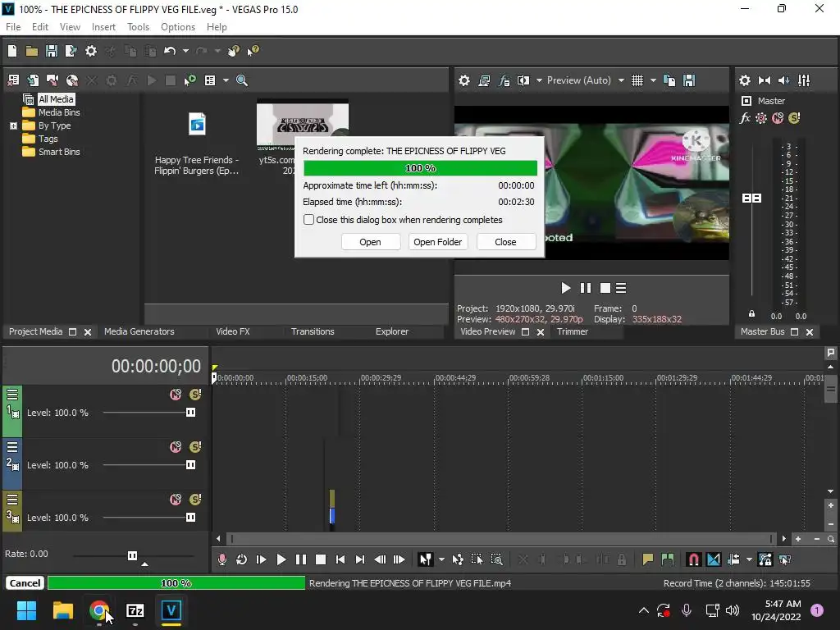The height and width of the screenshot is (630, 840).
Task: Click Close in the render dialog
Action: [x=505, y=242]
